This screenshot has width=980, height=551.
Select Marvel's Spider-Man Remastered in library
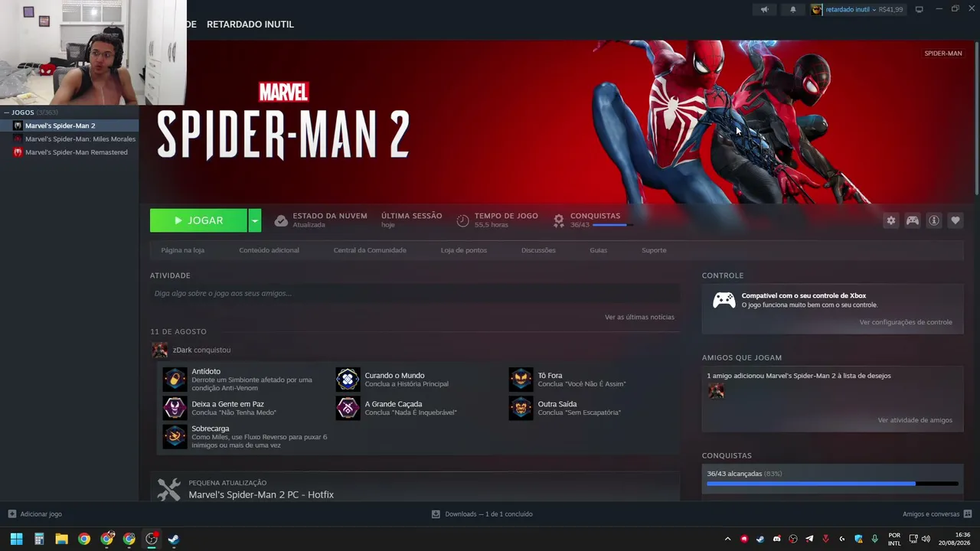tap(69, 152)
